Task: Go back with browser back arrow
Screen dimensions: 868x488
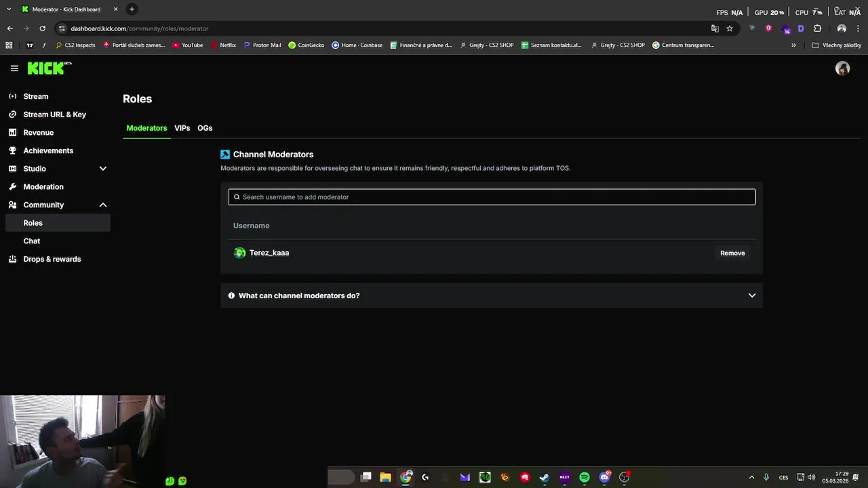Action: pos(9,28)
